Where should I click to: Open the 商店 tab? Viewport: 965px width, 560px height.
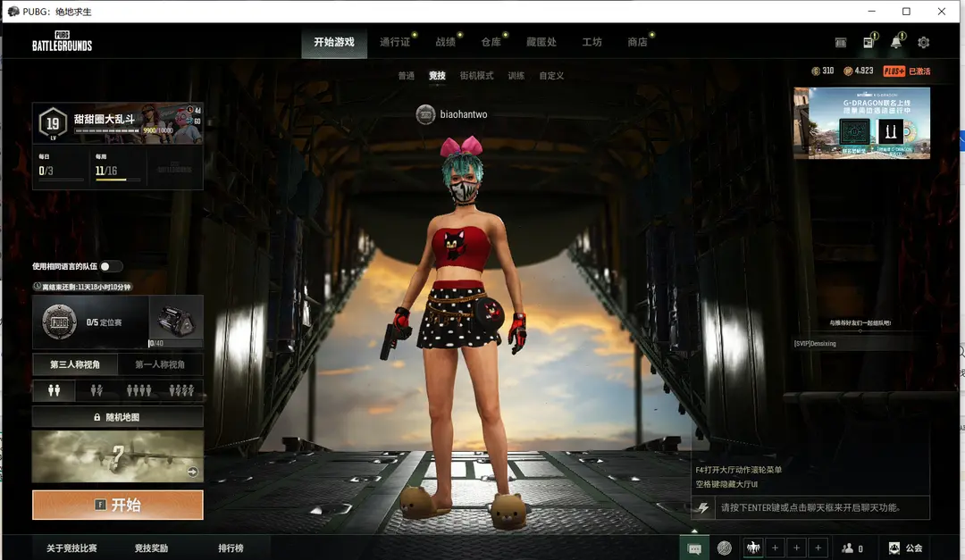pos(638,42)
